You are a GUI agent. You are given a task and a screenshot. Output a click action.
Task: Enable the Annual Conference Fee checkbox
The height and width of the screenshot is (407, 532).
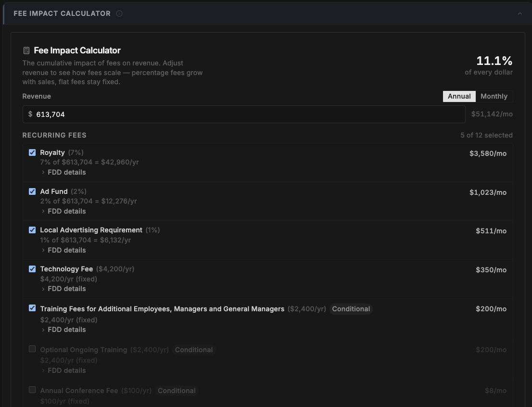(x=32, y=390)
